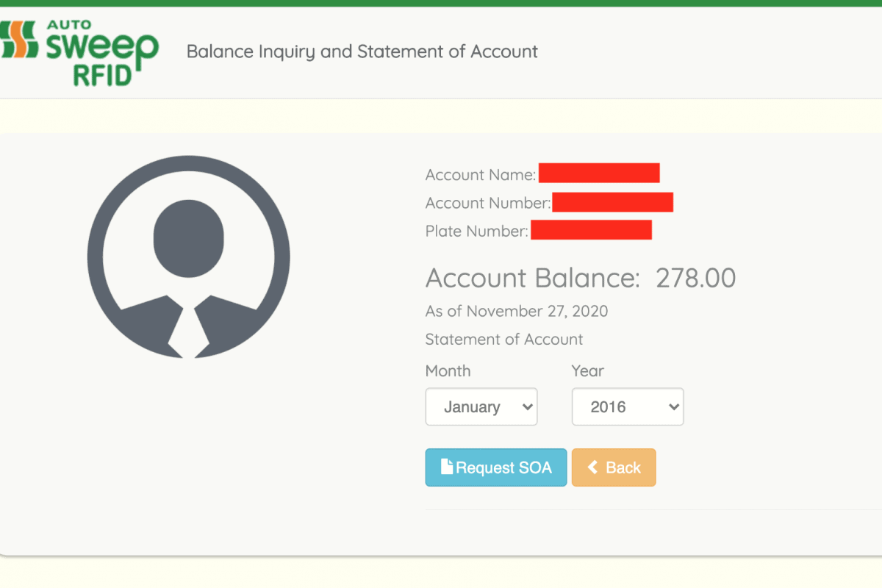Screen dimensions: 882x588
Task: Click the Month label above dropdown
Action: (448, 371)
